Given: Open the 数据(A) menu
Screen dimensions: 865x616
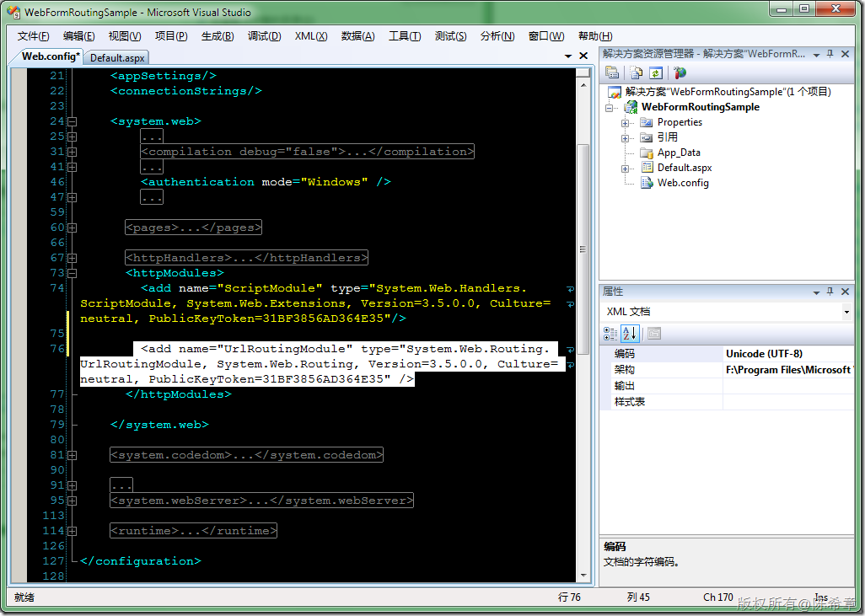Looking at the screenshot, I should pyautogui.click(x=358, y=36).
